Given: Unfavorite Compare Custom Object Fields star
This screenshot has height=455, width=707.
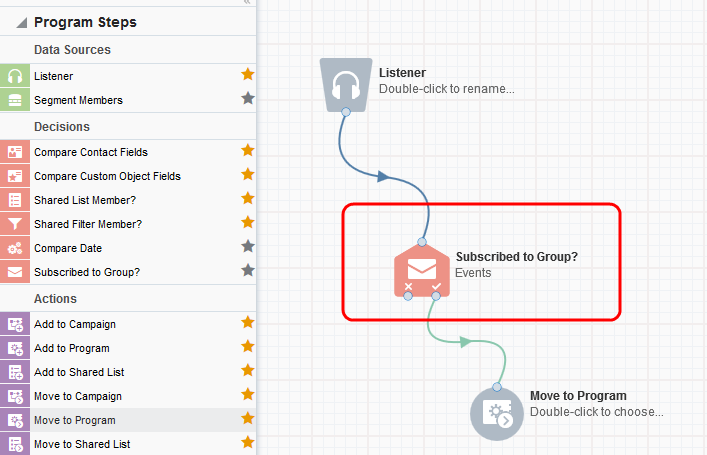Looking at the screenshot, I should click(x=248, y=174).
